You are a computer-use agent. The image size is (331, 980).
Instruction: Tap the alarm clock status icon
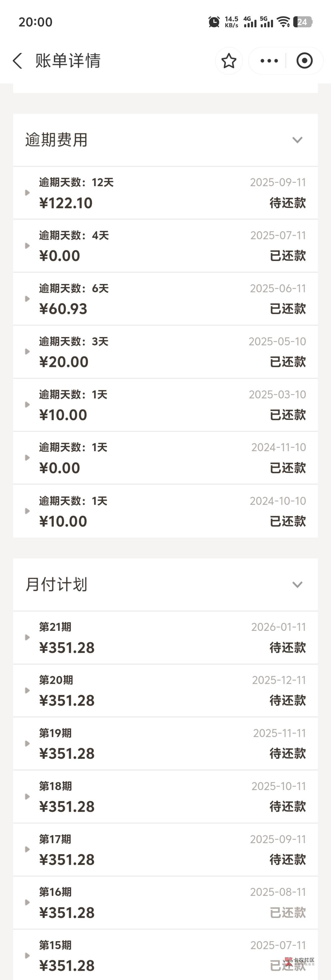pos(214,22)
